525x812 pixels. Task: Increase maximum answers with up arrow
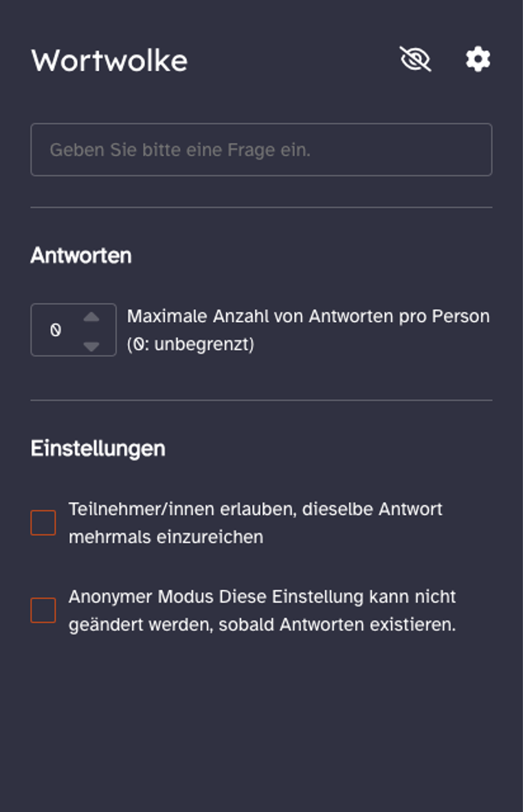pyautogui.click(x=91, y=317)
